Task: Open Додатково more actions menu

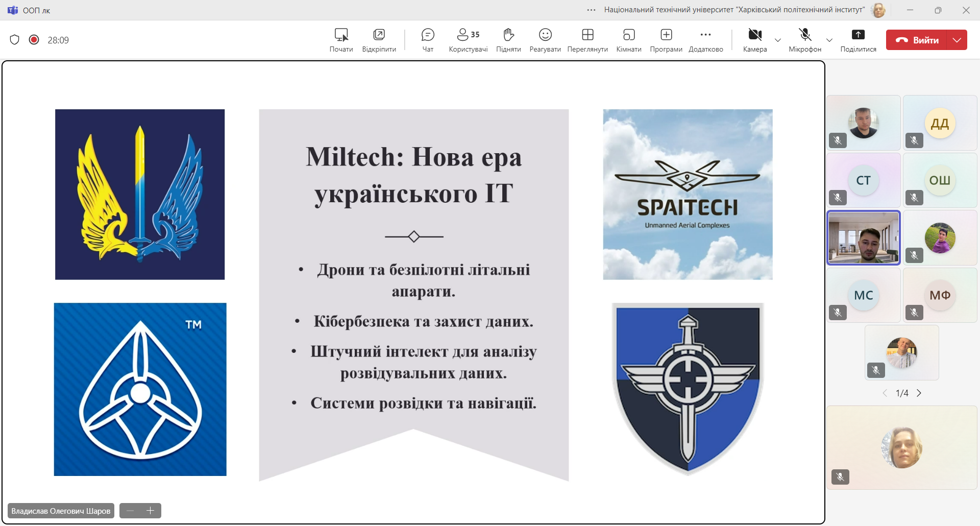Action: [x=705, y=40]
